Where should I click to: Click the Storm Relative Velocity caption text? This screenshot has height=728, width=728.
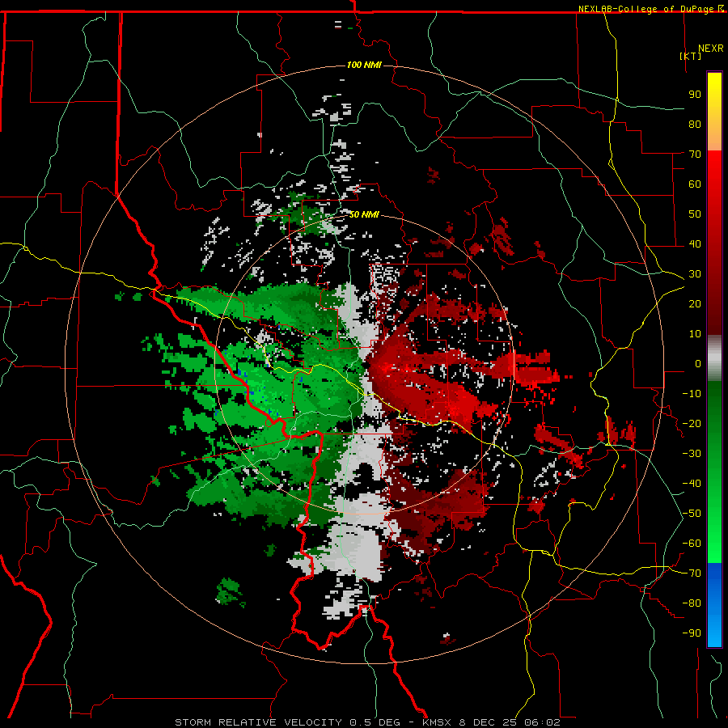point(367,722)
